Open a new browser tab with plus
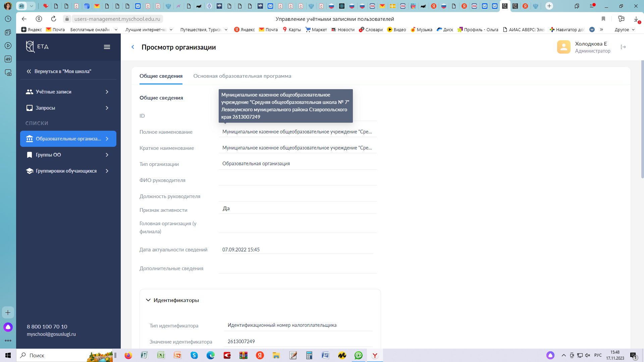This screenshot has height=362, width=644. pyautogui.click(x=549, y=6)
